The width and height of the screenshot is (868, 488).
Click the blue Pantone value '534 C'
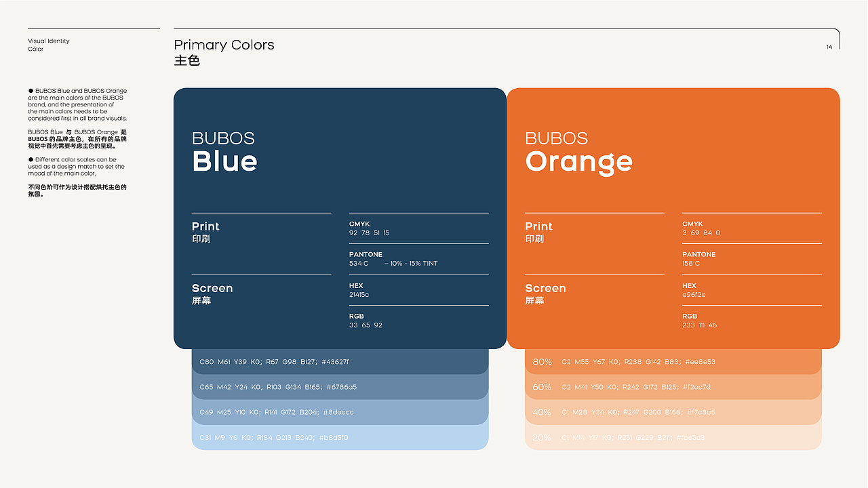point(359,263)
